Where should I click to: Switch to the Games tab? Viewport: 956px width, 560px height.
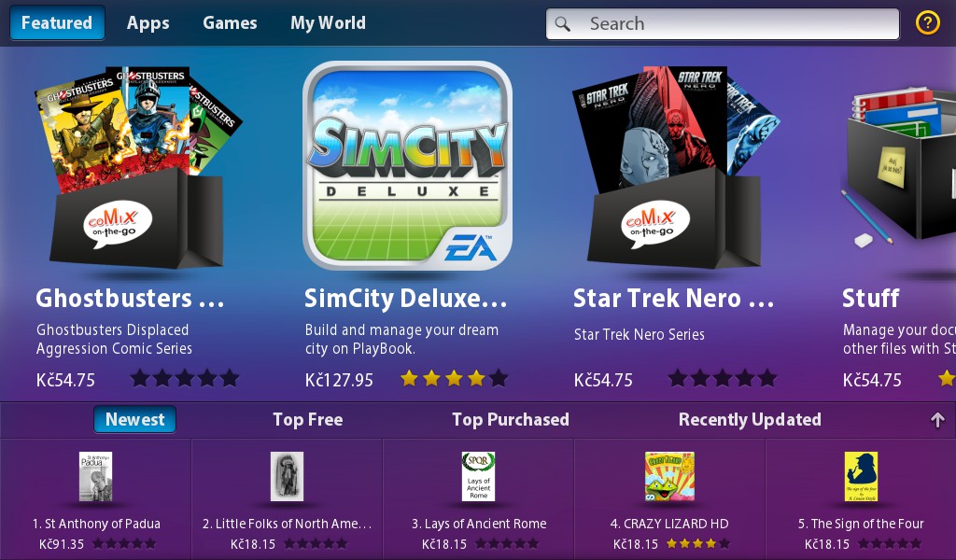[x=230, y=23]
